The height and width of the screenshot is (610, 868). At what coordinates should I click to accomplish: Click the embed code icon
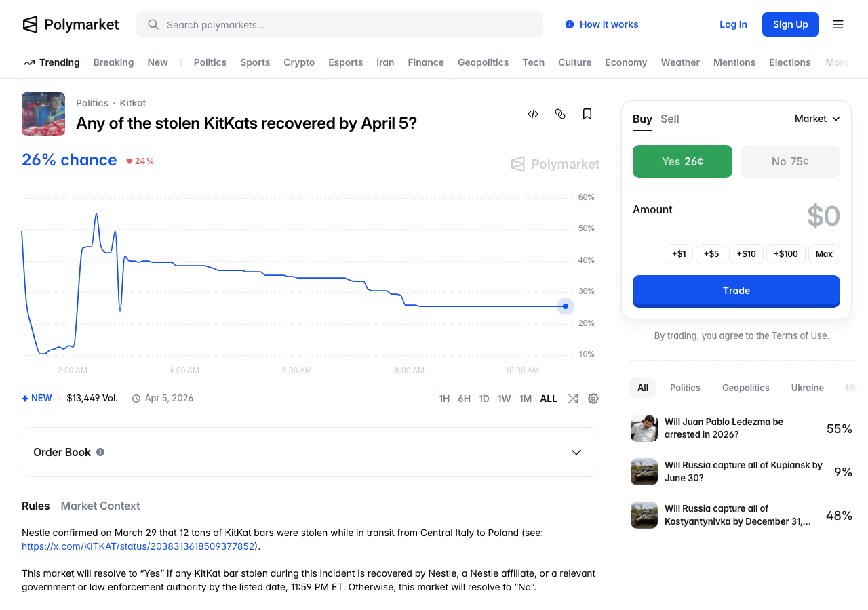533,114
